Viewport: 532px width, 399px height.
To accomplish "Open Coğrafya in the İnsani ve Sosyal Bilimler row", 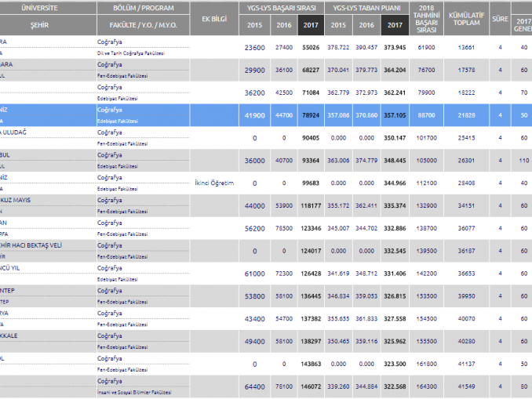I will click(109, 382).
